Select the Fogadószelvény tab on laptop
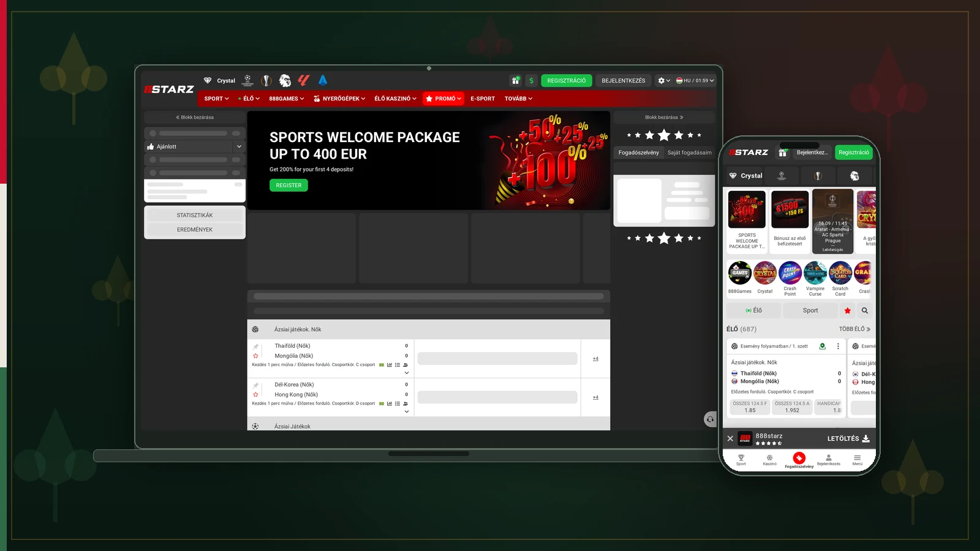This screenshot has height=551, width=980. [x=639, y=152]
